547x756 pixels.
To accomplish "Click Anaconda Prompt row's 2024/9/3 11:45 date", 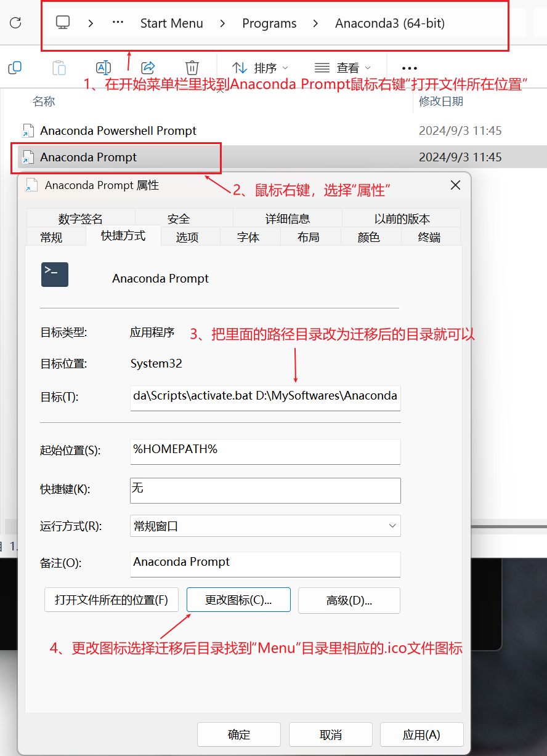I will pyautogui.click(x=460, y=157).
